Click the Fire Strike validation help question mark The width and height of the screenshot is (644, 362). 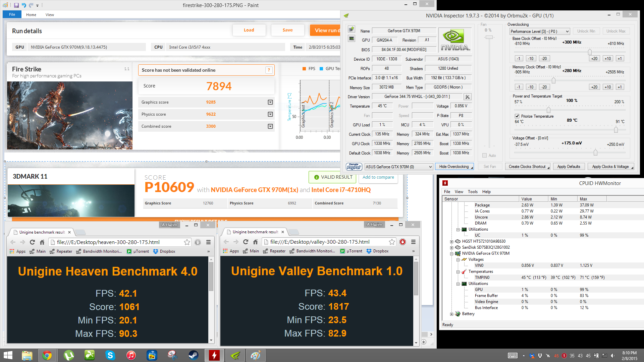pos(269,70)
